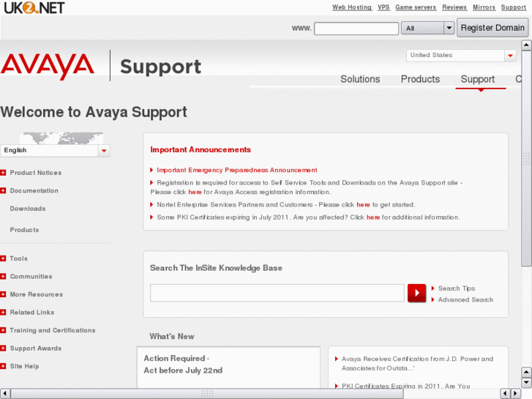Open the Tools sidebar label
Image resolution: width=532 pixels, height=399 pixels.
tap(18, 258)
